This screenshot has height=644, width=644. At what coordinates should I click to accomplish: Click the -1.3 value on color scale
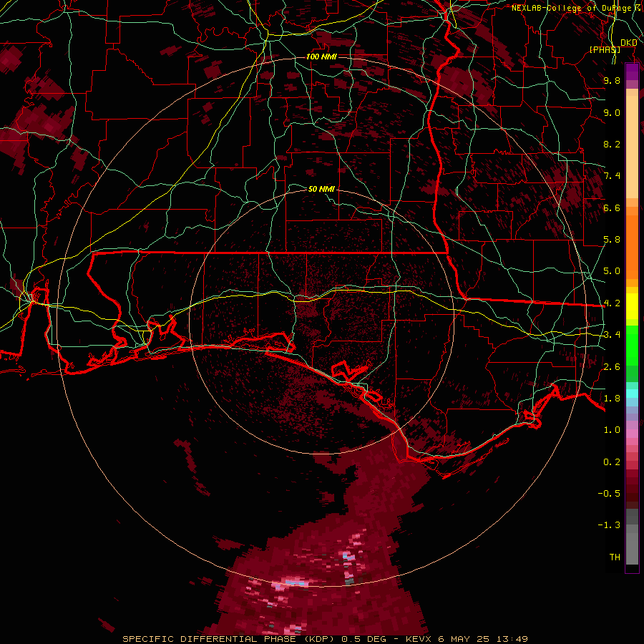pyautogui.click(x=609, y=525)
